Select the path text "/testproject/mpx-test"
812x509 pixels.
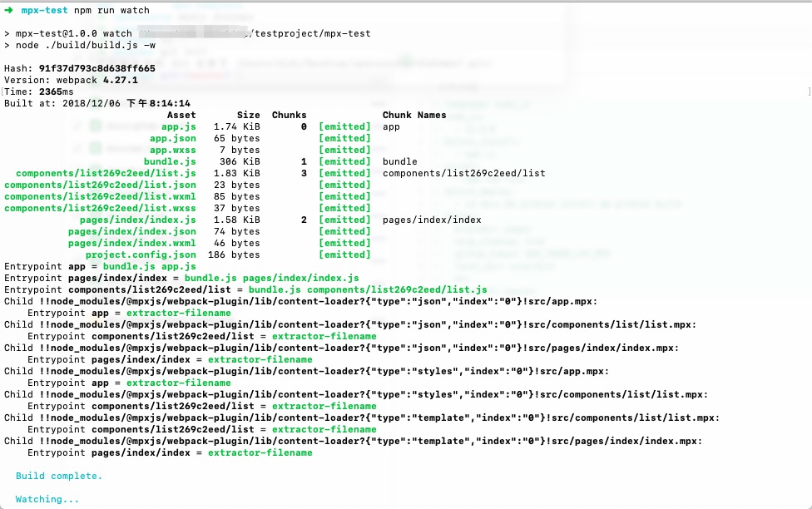coord(310,33)
